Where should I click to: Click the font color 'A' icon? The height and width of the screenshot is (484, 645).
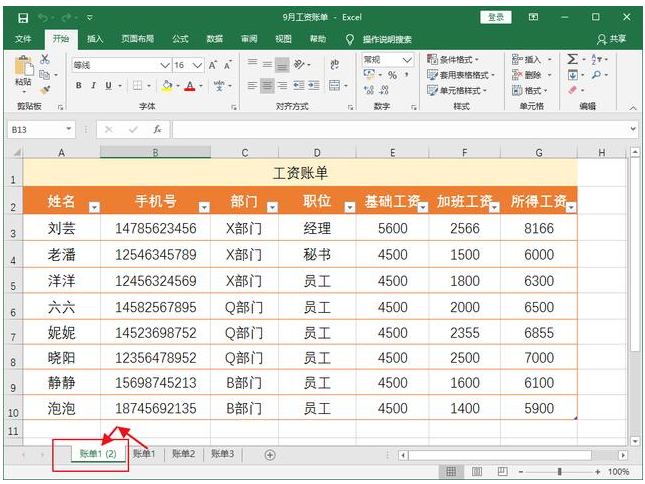coord(188,86)
